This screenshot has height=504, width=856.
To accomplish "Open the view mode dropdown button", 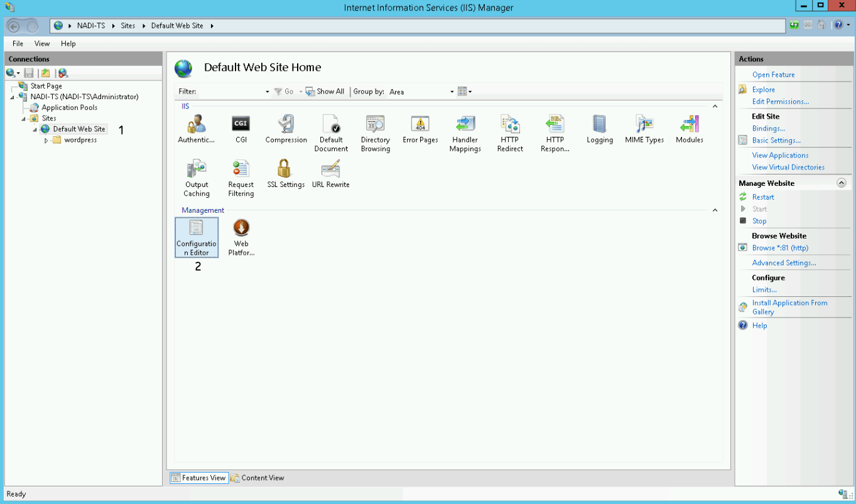I will pyautogui.click(x=465, y=92).
